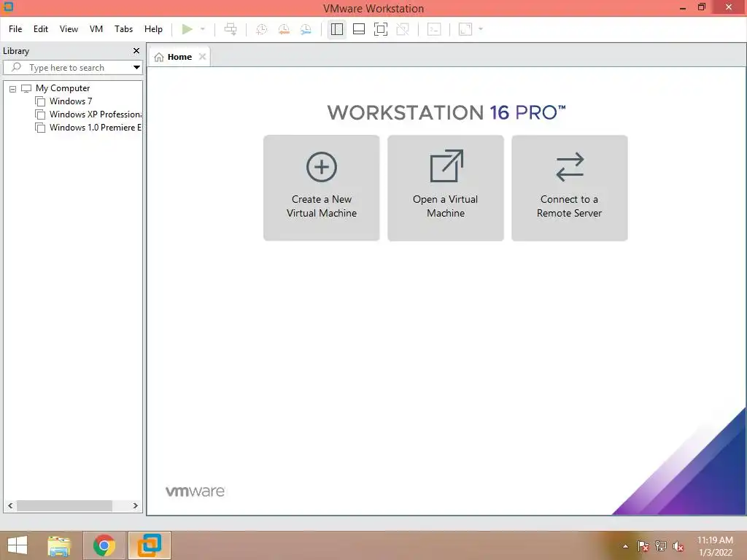This screenshot has height=560, width=747.
Task: Click the Unity mode toolbar icon
Action: pyautogui.click(x=403, y=29)
